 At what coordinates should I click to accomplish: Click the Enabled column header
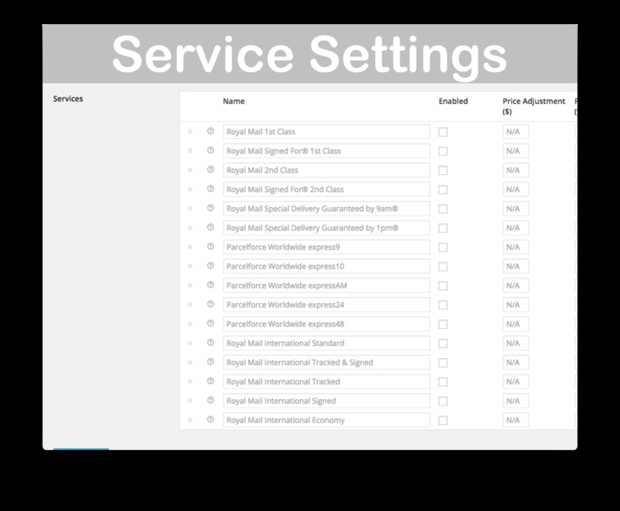click(453, 101)
